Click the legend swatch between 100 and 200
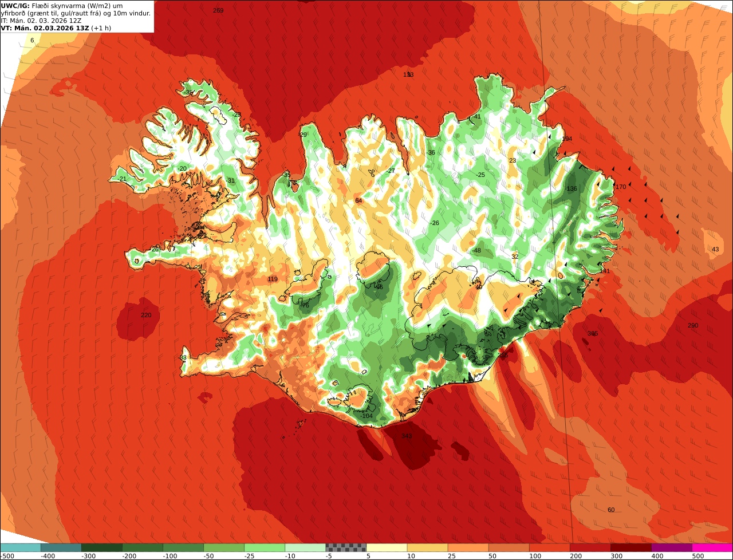Image resolution: width=733 pixels, height=560 pixels. pos(549,547)
